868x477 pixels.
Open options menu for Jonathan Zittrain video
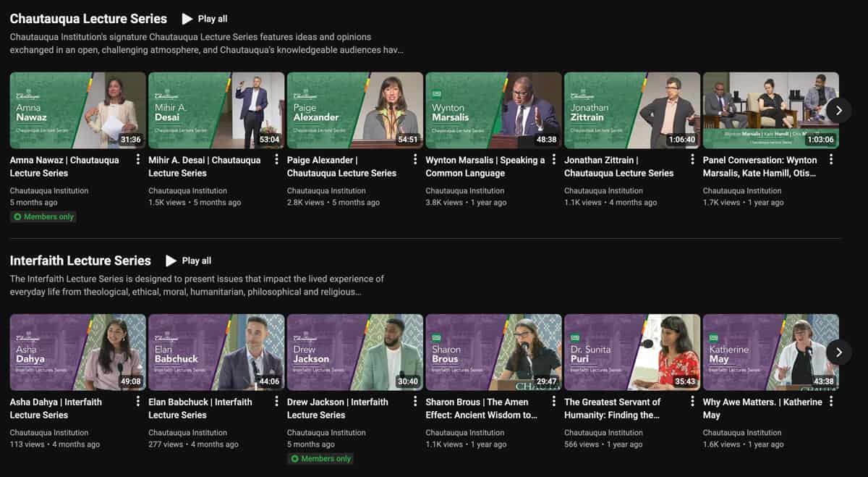[x=692, y=160]
